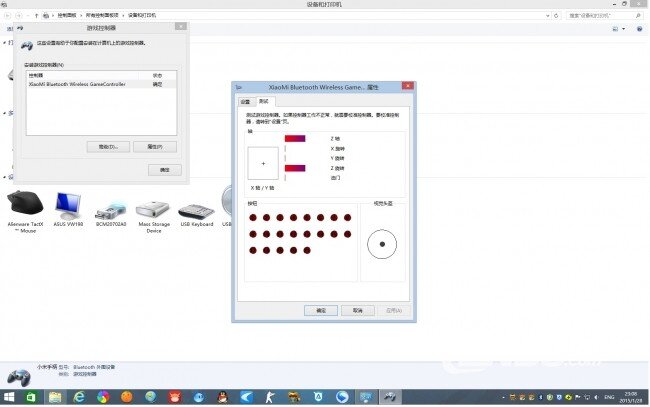The width and height of the screenshot is (650, 407).
Task: Open the red devil-face app on taskbar
Action: [175, 397]
